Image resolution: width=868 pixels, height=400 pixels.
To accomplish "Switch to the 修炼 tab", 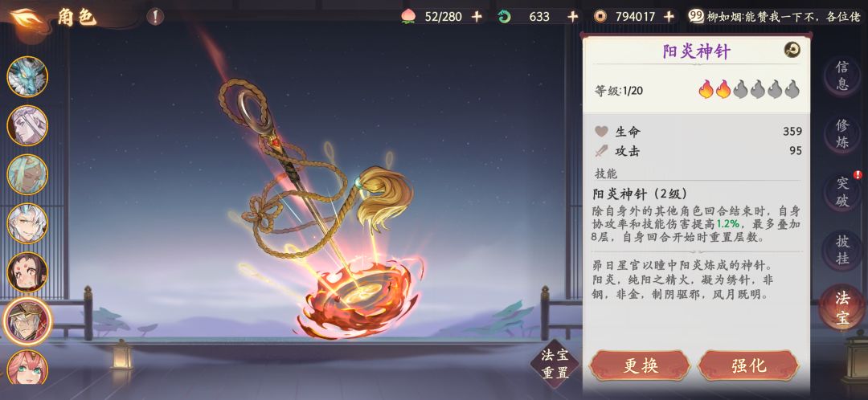I will point(842,133).
